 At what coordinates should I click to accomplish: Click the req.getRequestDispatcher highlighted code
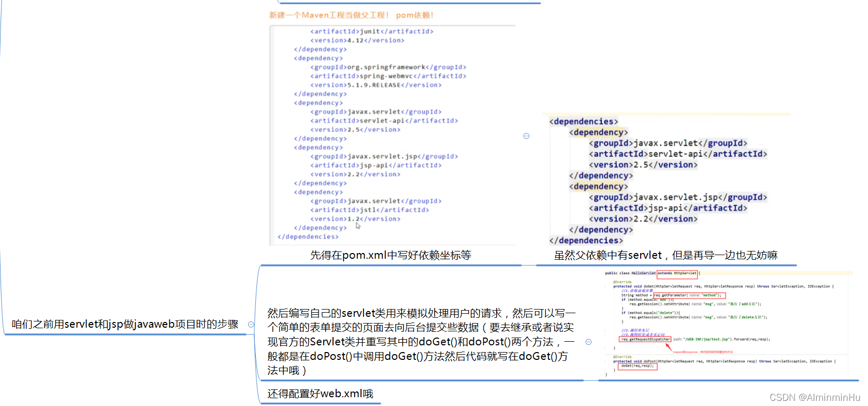tap(645, 339)
